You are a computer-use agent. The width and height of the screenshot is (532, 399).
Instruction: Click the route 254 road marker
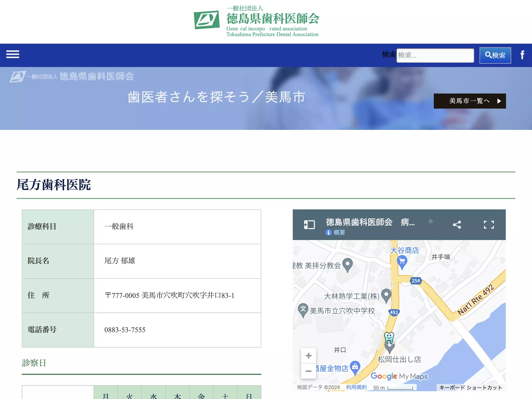(x=416, y=281)
